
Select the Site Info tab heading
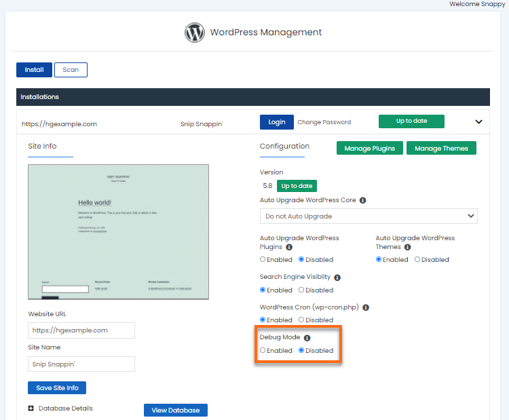pos(42,146)
